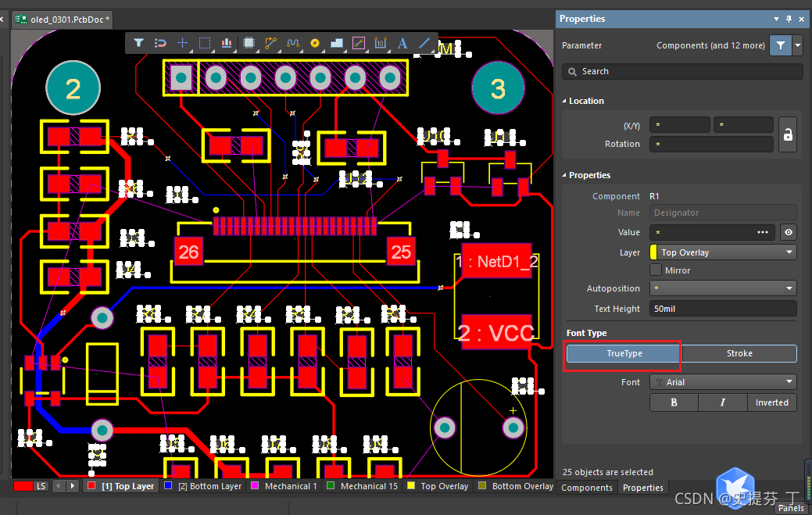
Task: Switch to Top Overlay layer tab
Action: (438, 486)
